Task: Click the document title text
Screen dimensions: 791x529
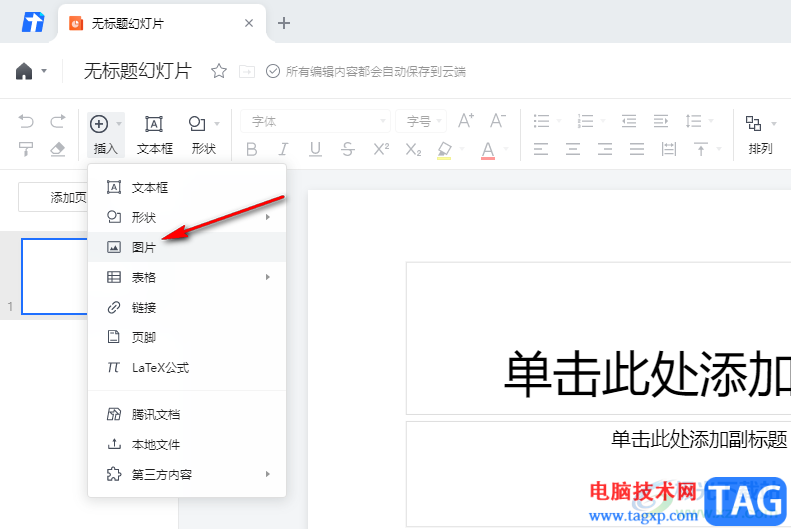Action: (137, 71)
